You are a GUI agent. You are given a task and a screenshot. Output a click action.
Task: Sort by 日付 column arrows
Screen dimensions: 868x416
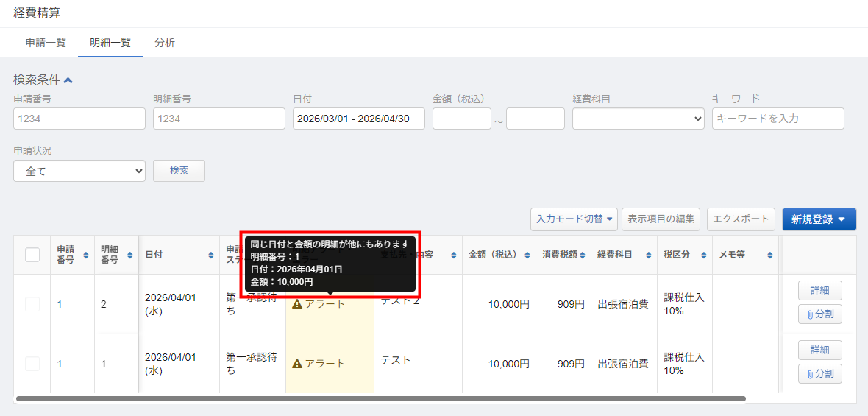point(210,255)
